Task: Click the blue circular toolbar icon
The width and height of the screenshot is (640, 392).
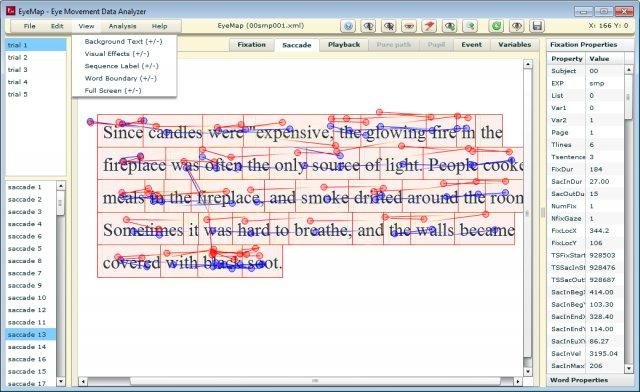Action: coord(348,26)
